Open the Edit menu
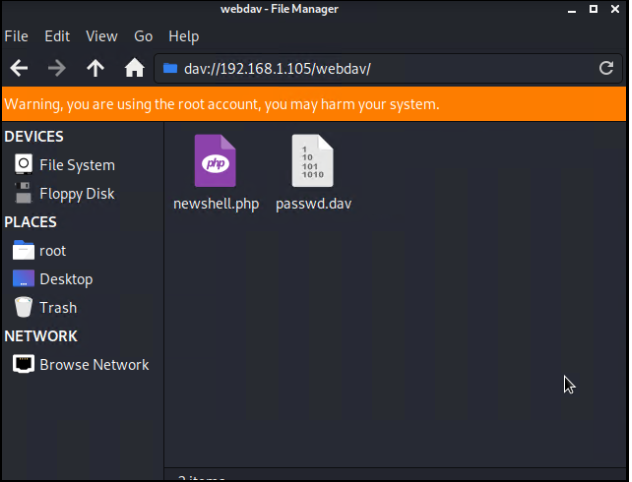 (57, 36)
